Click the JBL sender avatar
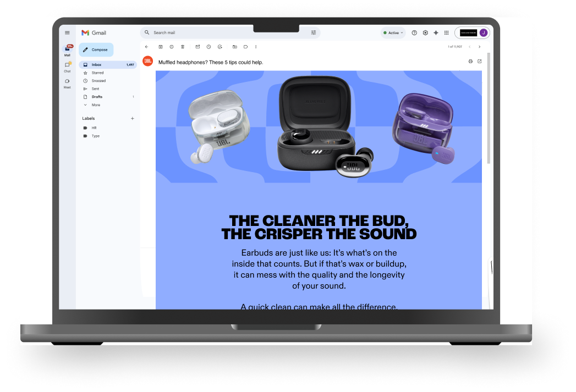Viewport: 576px width, 392px height. [x=147, y=61]
